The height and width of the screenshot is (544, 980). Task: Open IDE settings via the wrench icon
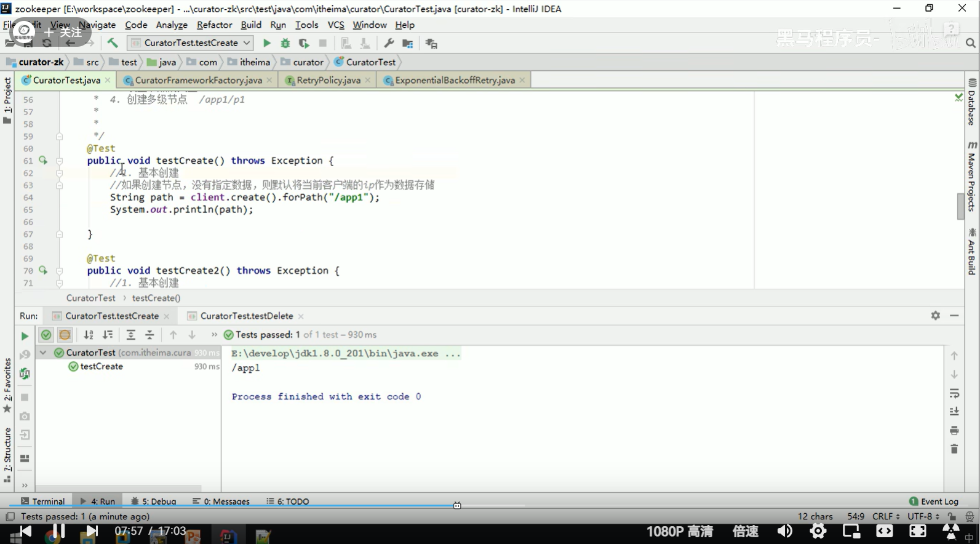point(389,43)
